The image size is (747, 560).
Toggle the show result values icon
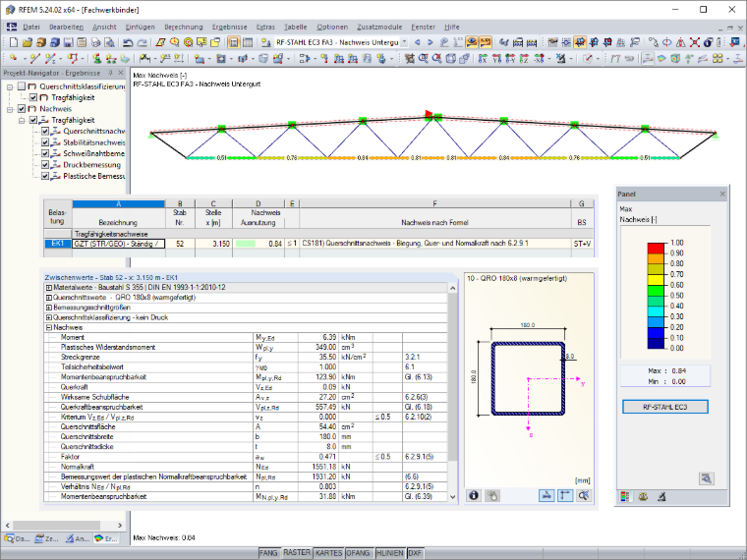point(486,42)
